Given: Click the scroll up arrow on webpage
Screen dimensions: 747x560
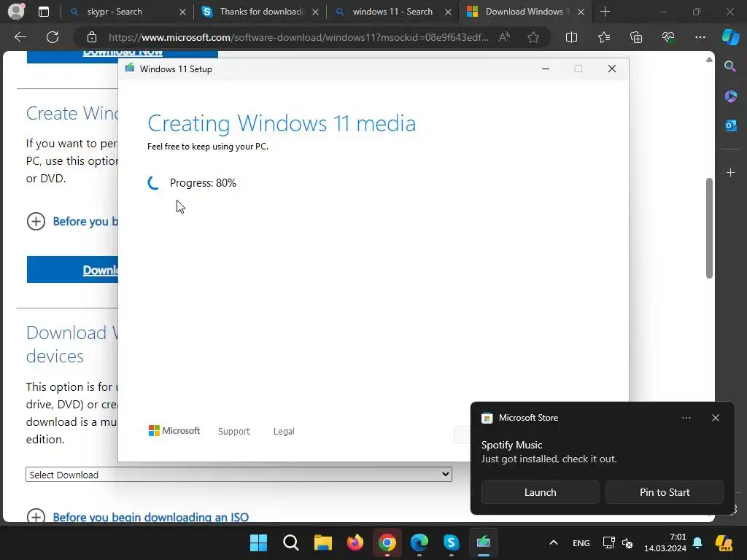Looking at the screenshot, I should [709, 60].
